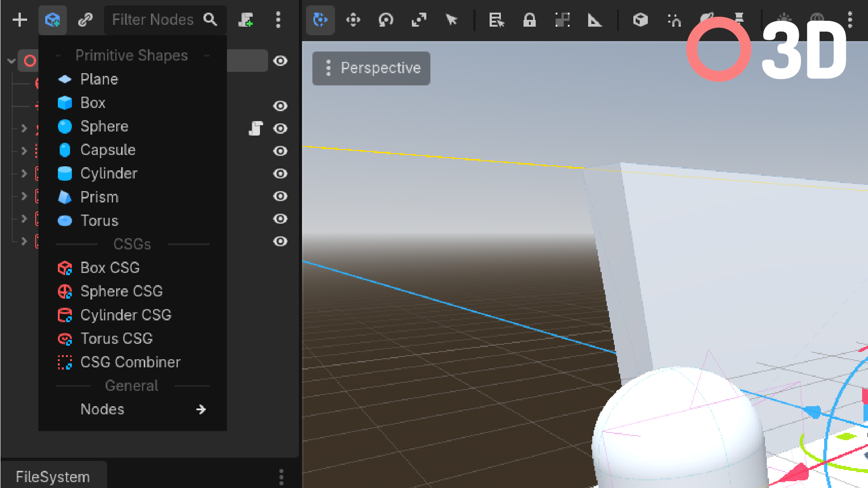The height and width of the screenshot is (488, 868).
Task: Collapse the root node tree chevron
Action: pos(11,61)
